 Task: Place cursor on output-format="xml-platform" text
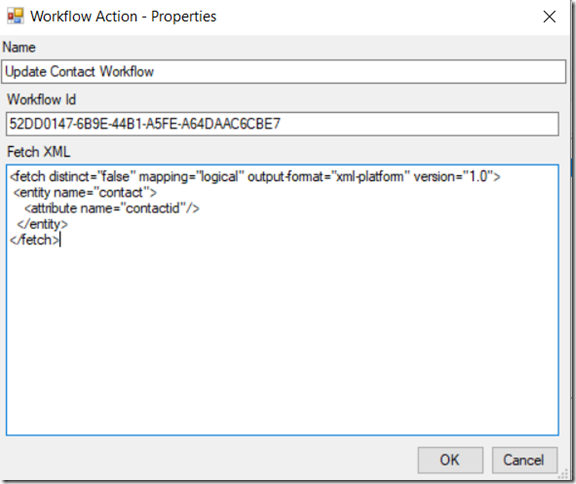325,177
